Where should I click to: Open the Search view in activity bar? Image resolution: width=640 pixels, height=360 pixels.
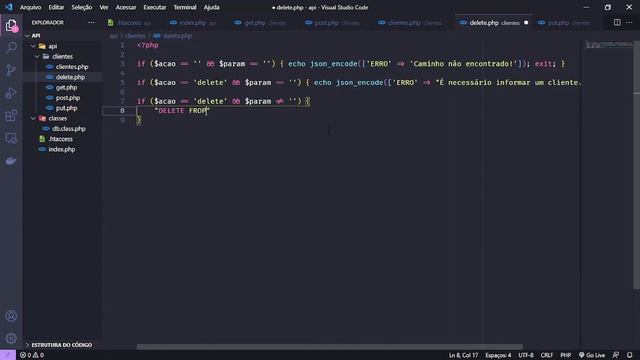point(11,48)
